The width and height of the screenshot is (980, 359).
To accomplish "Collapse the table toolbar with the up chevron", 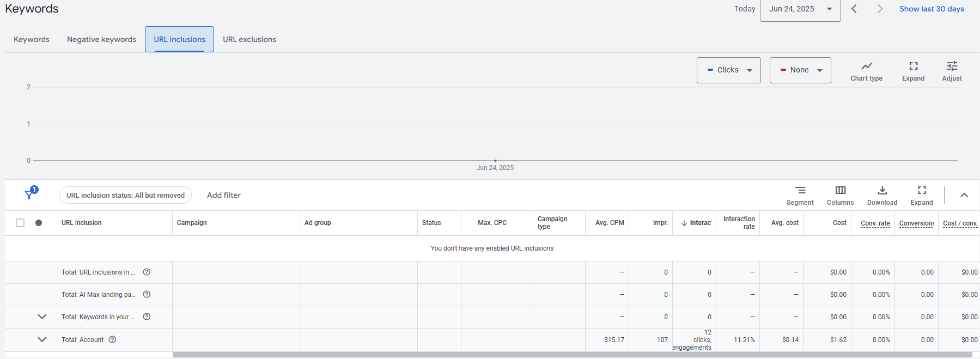I will [964, 195].
